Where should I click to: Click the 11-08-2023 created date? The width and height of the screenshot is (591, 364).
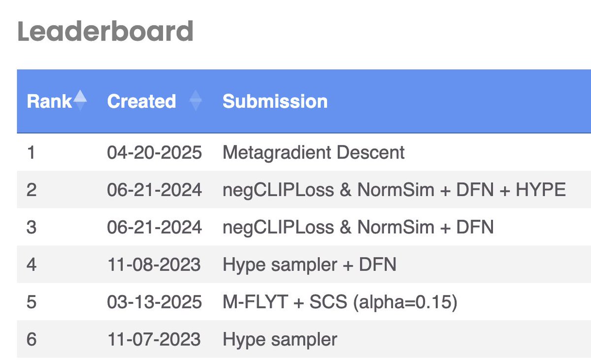click(154, 265)
